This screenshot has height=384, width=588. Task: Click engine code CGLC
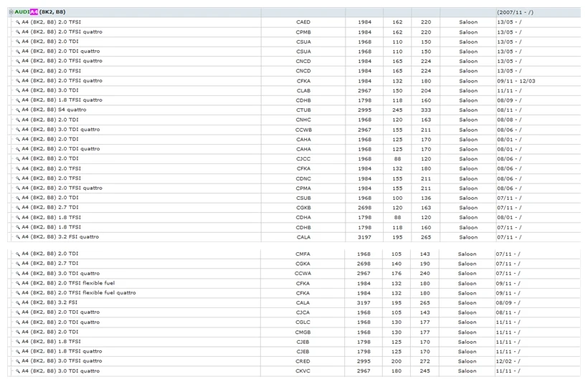pos(303,322)
